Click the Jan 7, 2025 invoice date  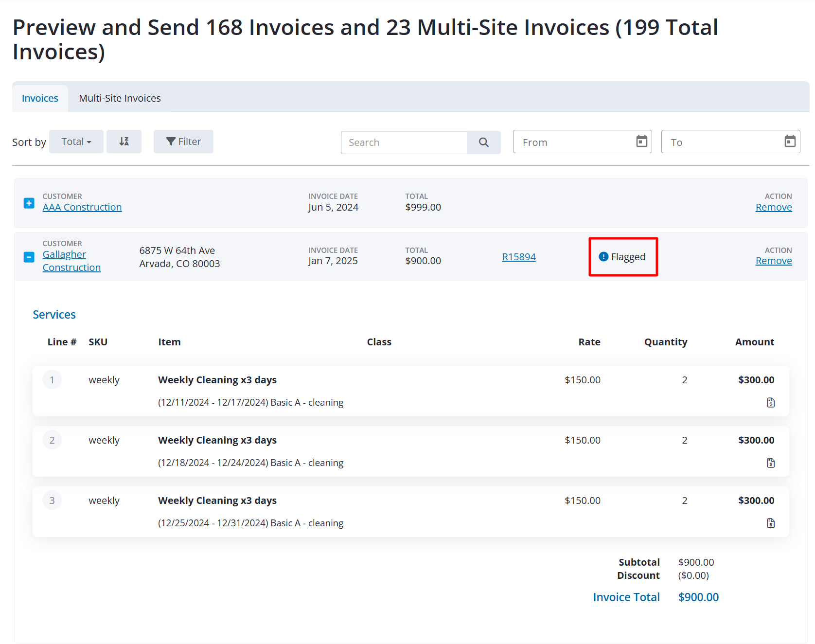pyautogui.click(x=333, y=261)
